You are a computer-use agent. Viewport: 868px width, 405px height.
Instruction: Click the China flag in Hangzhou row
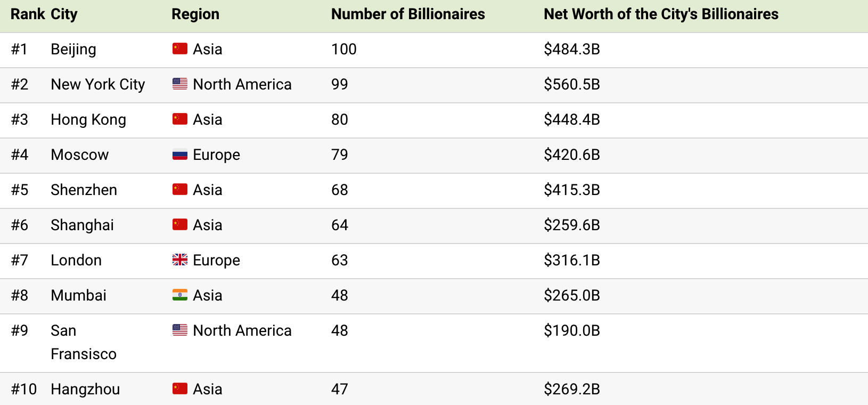179,389
